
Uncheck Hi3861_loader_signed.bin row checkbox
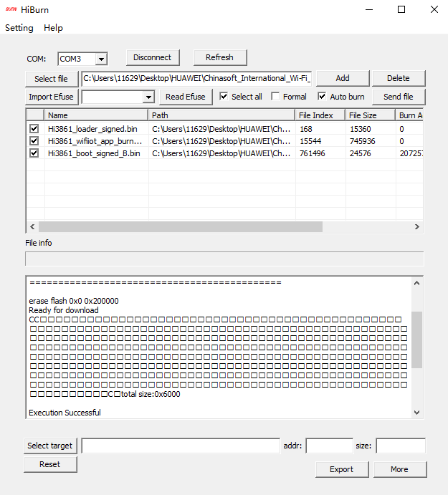(x=34, y=129)
